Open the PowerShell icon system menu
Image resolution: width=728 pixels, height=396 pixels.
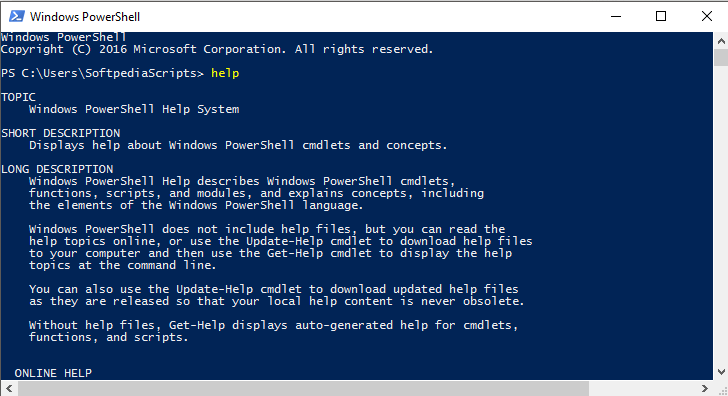click(x=17, y=17)
